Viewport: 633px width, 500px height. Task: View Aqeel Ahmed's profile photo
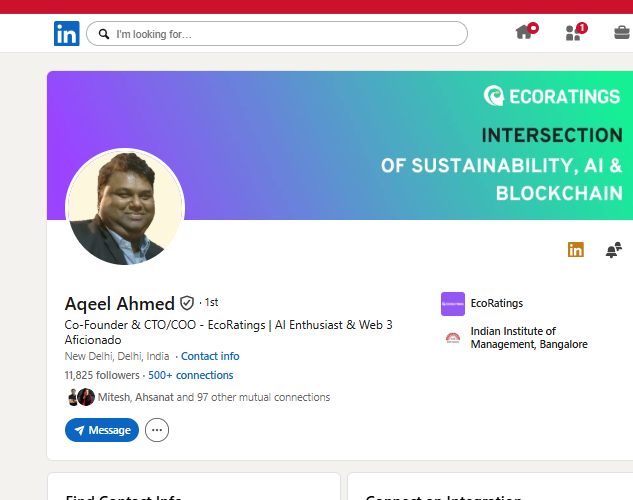(x=125, y=207)
